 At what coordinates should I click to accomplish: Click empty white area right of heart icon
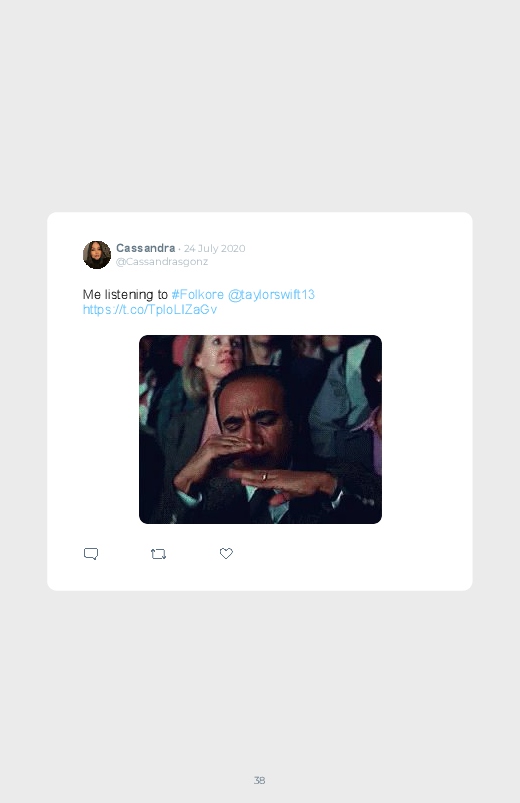(348, 554)
